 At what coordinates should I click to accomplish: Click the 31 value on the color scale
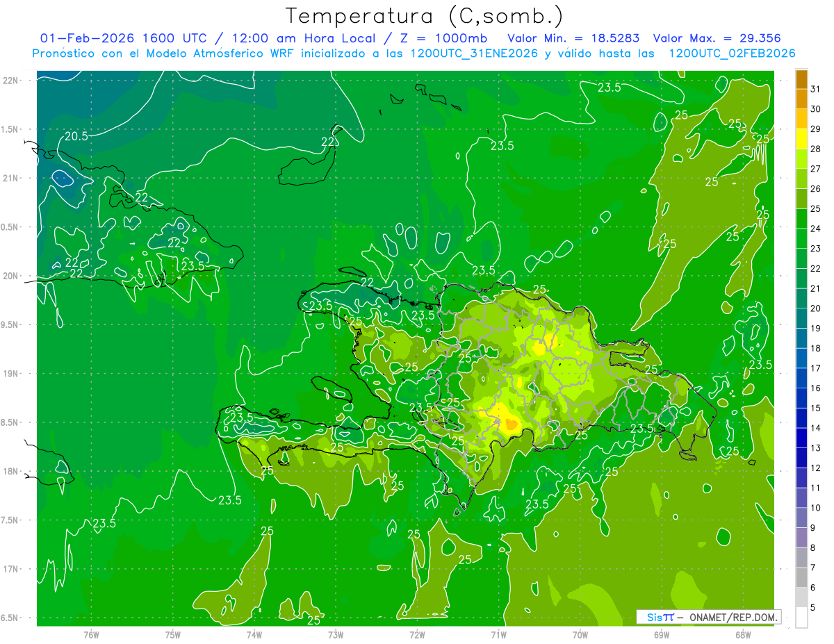tap(815, 89)
